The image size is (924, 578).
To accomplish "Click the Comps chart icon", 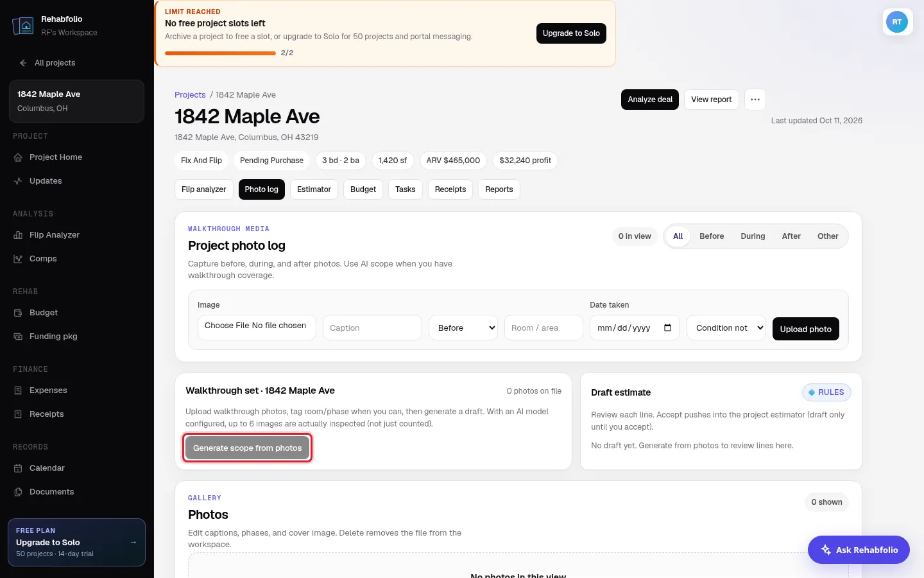I will (x=18, y=259).
